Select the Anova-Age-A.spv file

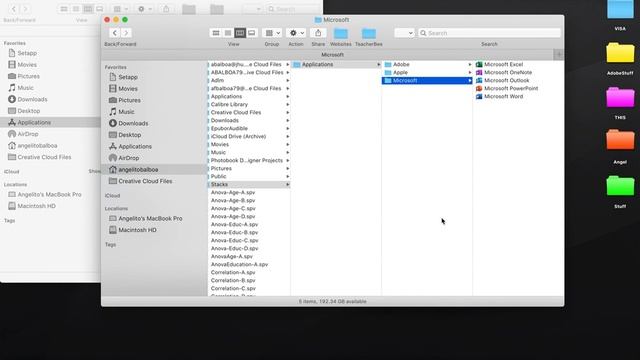click(233, 192)
